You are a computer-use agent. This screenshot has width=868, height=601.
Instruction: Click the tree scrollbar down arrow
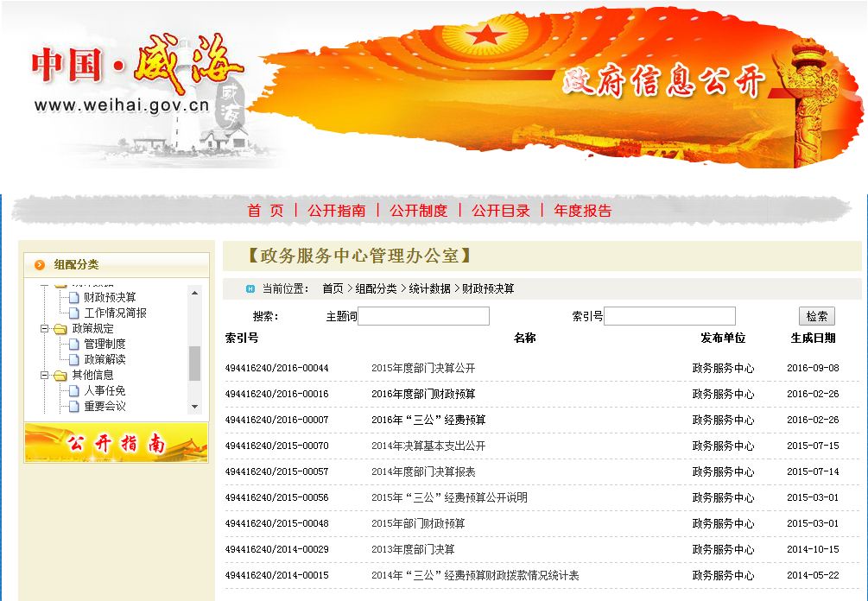pyautogui.click(x=194, y=407)
